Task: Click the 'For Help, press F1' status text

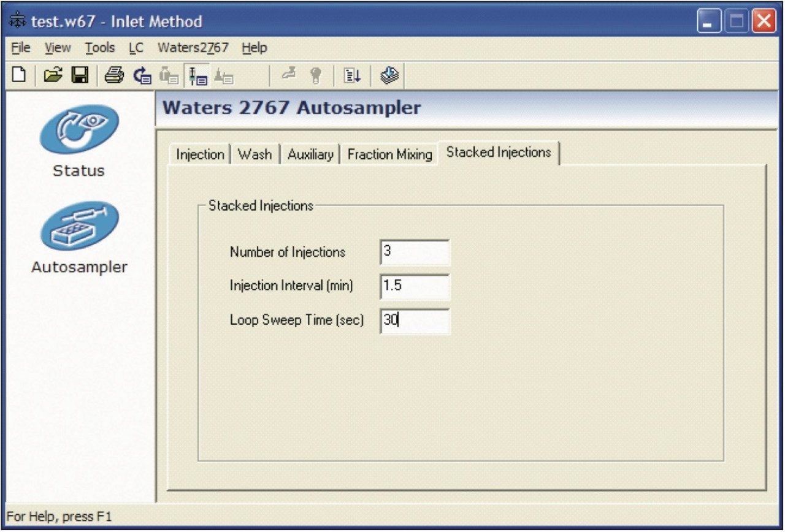Action: pyautogui.click(x=59, y=517)
